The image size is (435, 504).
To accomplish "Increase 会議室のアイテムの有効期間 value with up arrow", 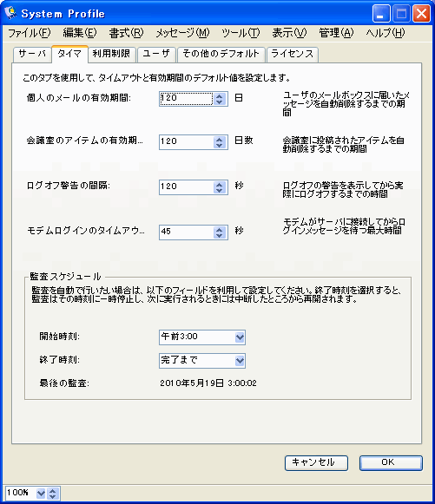I will pyautogui.click(x=220, y=139).
